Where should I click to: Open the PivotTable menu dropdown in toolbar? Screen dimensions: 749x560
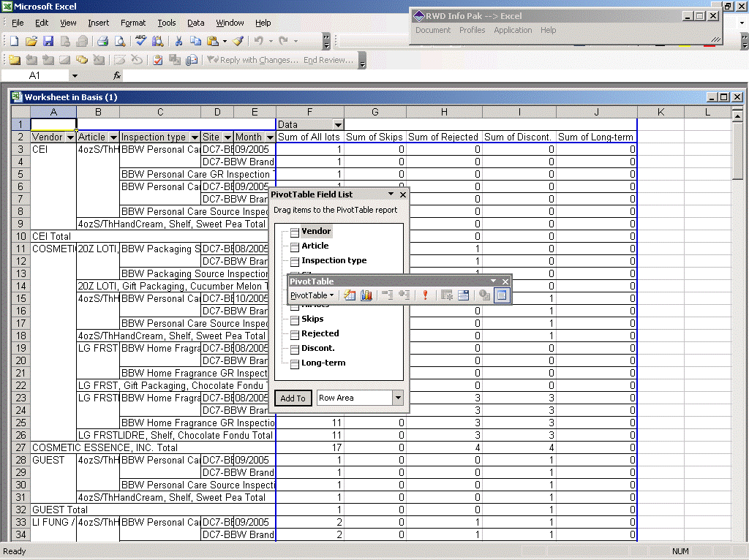pyautogui.click(x=312, y=295)
